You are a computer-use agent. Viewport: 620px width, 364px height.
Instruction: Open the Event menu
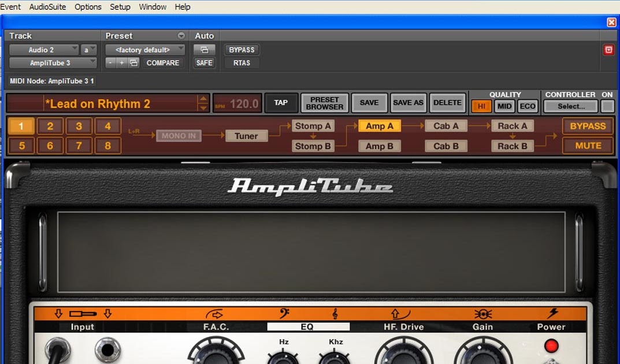10,7
